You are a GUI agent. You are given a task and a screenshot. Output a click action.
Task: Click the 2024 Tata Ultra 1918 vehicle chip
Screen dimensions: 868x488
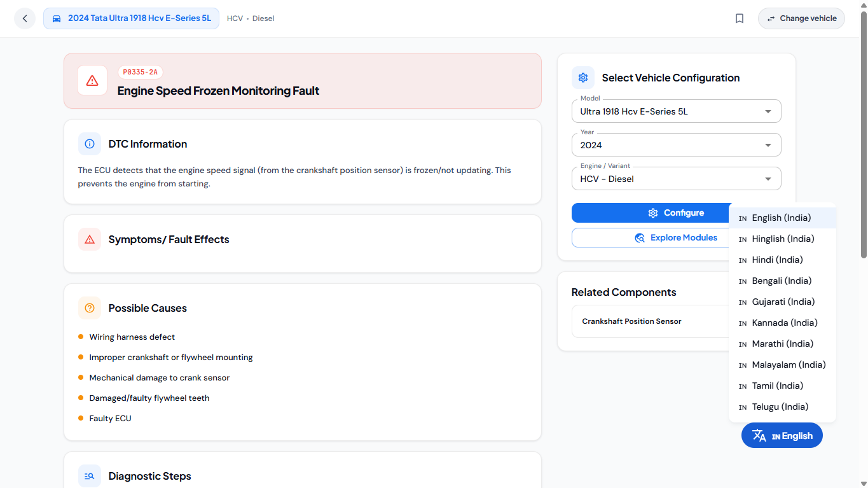[x=131, y=18]
